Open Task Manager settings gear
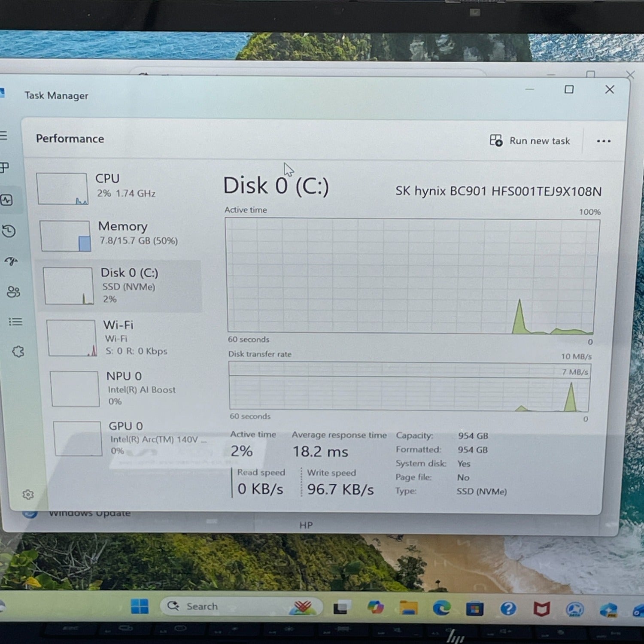Image resolution: width=644 pixels, height=644 pixels. tap(28, 495)
